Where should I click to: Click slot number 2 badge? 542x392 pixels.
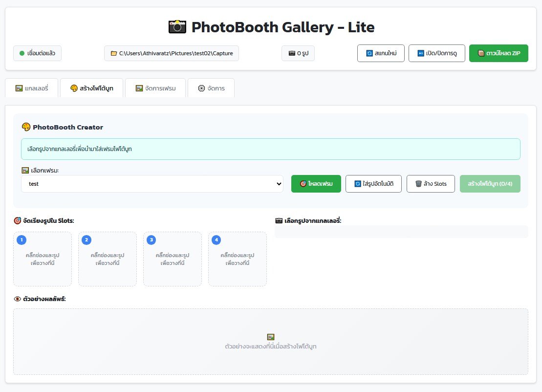pyautogui.click(x=87, y=240)
